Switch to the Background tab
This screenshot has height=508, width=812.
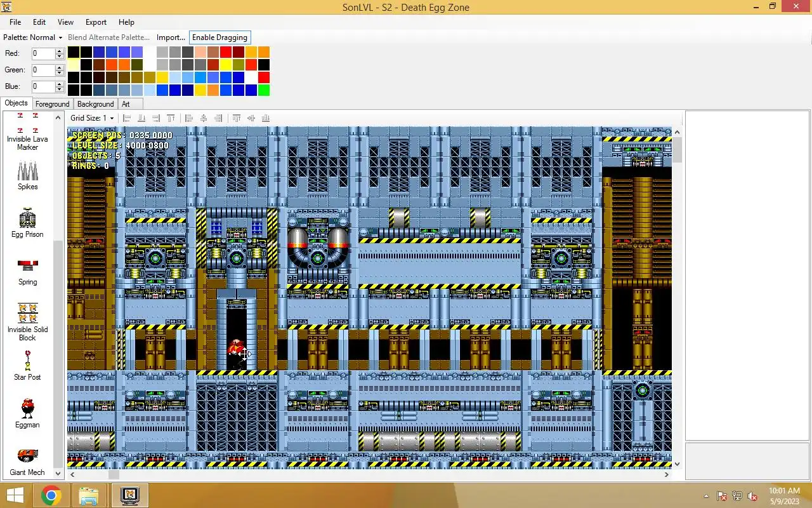click(x=96, y=104)
